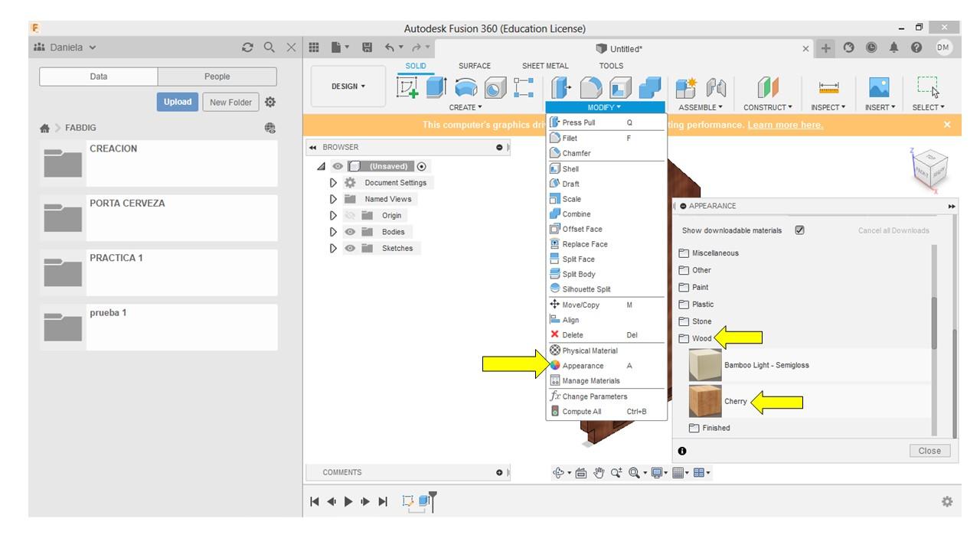
Task: Click the timeline Play button
Action: point(349,502)
